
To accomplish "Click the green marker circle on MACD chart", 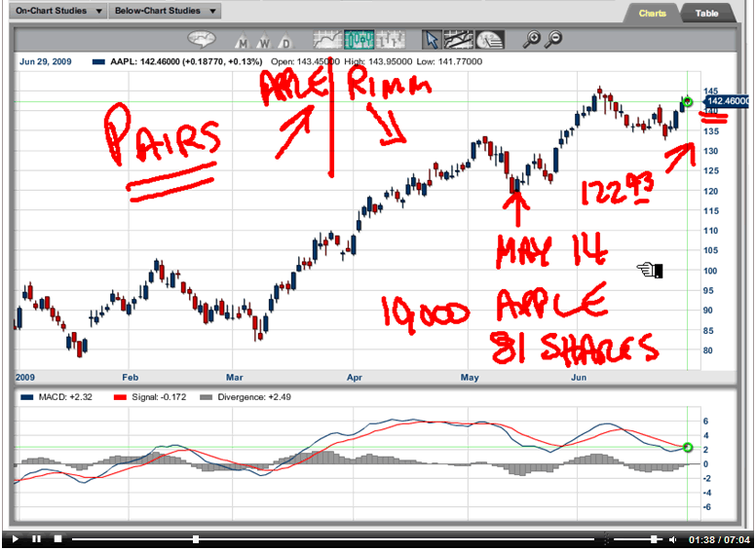I will point(688,448).
